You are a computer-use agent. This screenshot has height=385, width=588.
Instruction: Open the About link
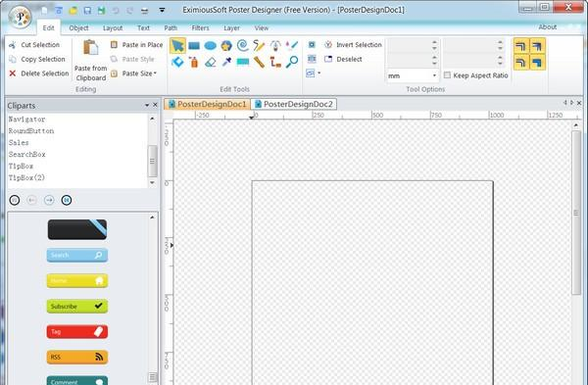click(x=547, y=27)
